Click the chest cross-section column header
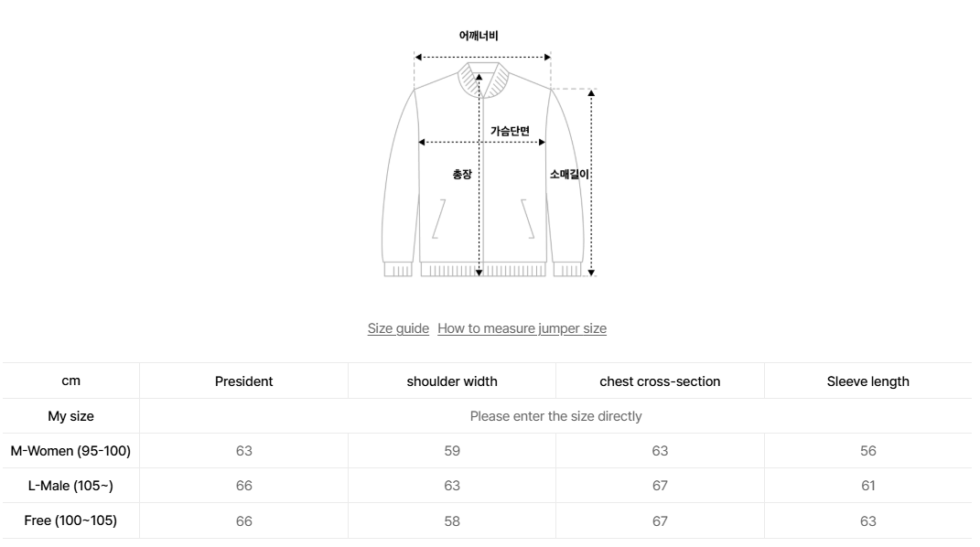 [660, 381]
